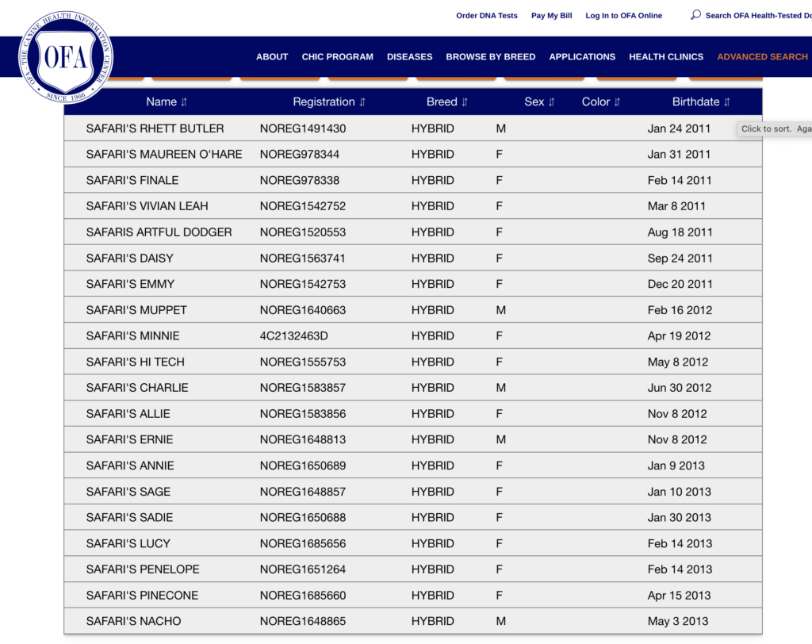This screenshot has width=812, height=644.
Task: Select registration NOREG1640663 cell
Action: click(x=302, y=310)
